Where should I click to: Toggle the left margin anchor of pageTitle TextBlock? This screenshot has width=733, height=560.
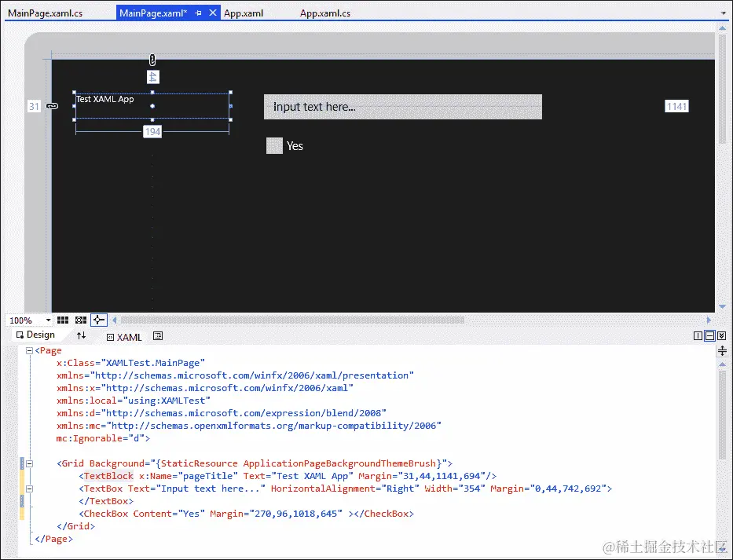coord(52,106)
